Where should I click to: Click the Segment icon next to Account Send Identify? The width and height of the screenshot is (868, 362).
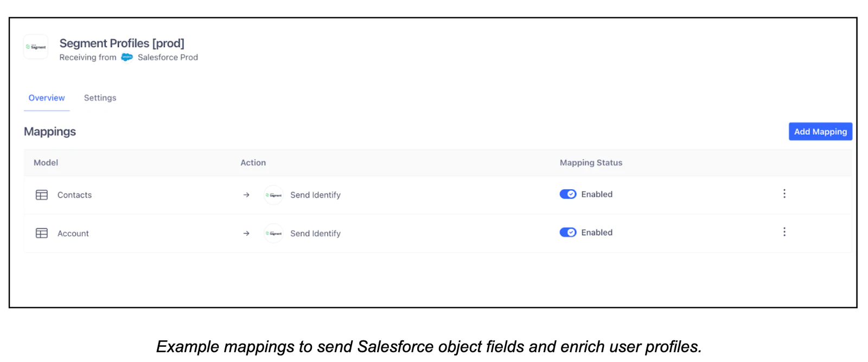[x=273, y=233]
